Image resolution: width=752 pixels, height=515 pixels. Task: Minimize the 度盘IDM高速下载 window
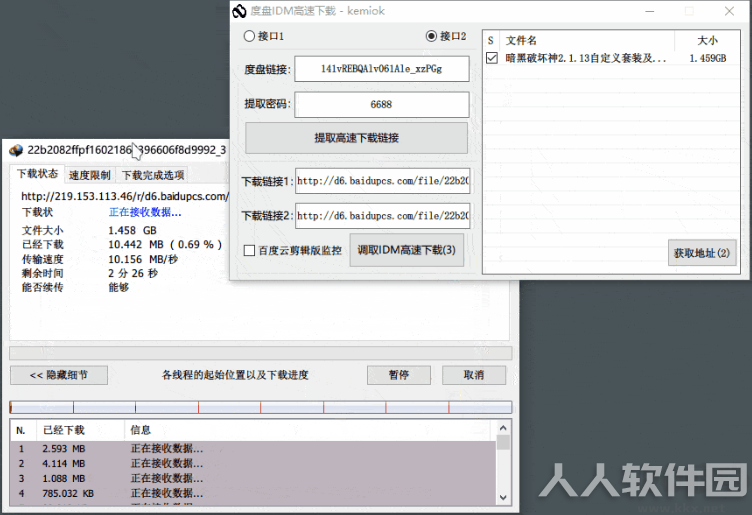pyautogui.click(x=650, y=11)
